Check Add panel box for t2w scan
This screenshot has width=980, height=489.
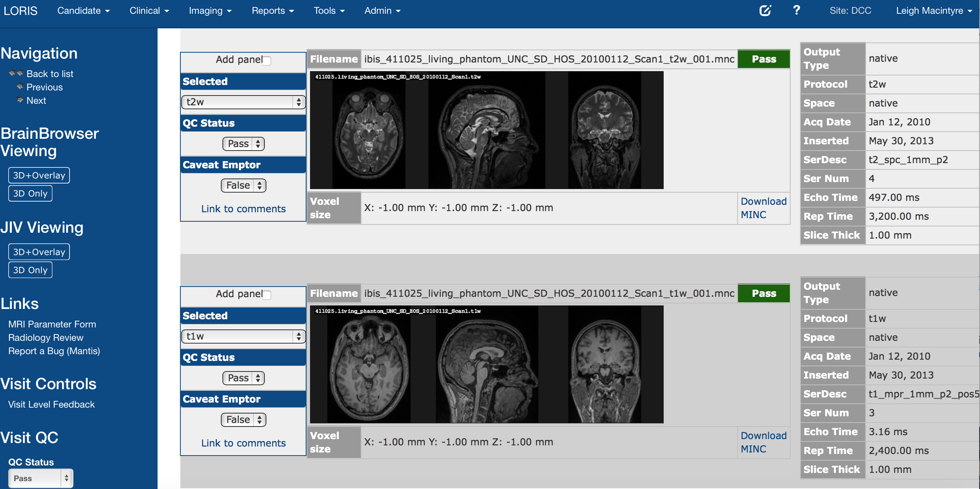pos(267,61)
